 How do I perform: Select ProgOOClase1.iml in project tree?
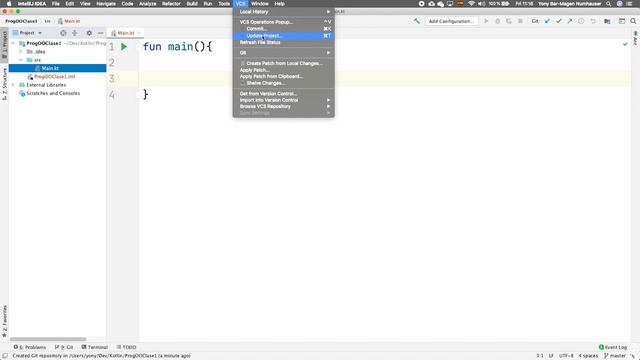(55, 77)
